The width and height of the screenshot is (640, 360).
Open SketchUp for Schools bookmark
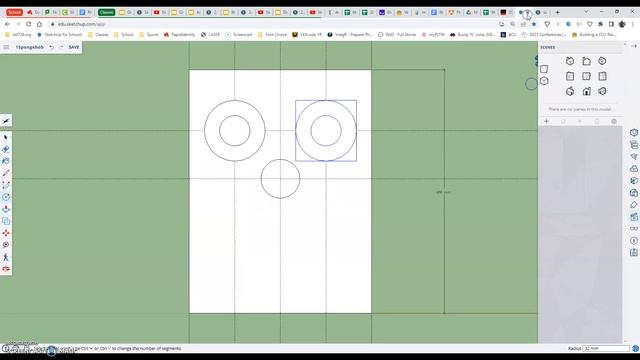pyautogui.click(x=60, y=35)
